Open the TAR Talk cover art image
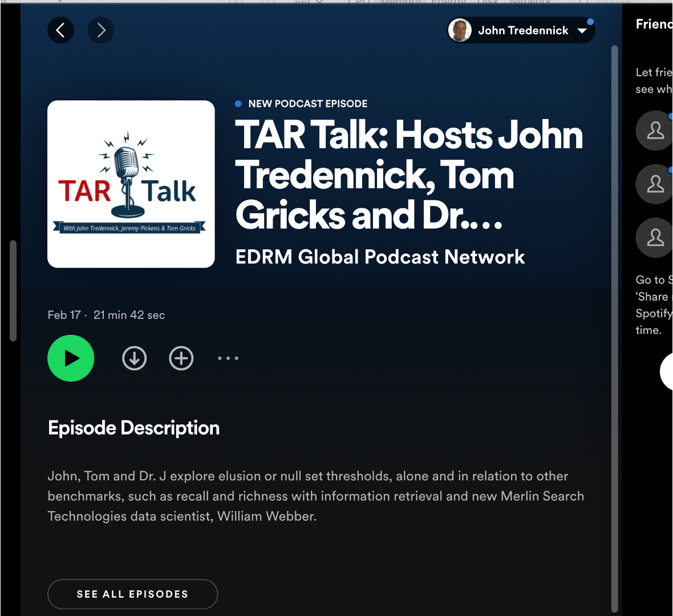This screenshot has height=616, width=673. (x=131, y=184)
